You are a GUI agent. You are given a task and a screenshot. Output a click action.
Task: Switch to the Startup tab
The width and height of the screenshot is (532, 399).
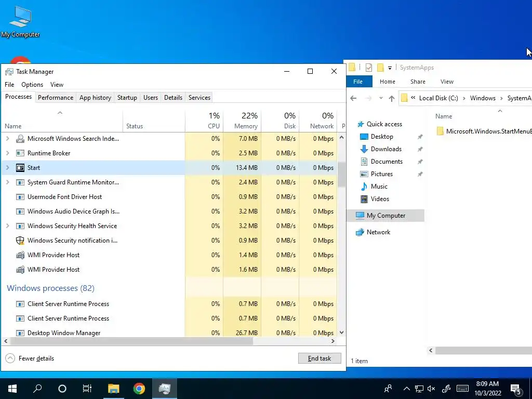pyautogui.click(x=127, y=98)
